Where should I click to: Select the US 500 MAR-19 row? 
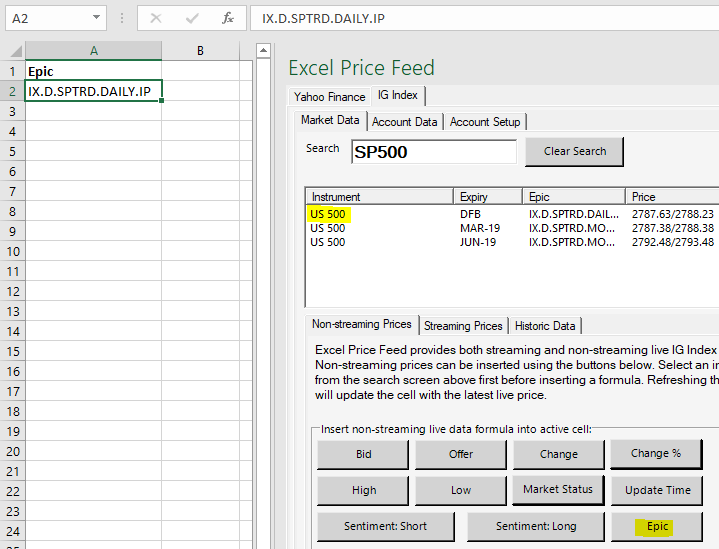(512, 228)
